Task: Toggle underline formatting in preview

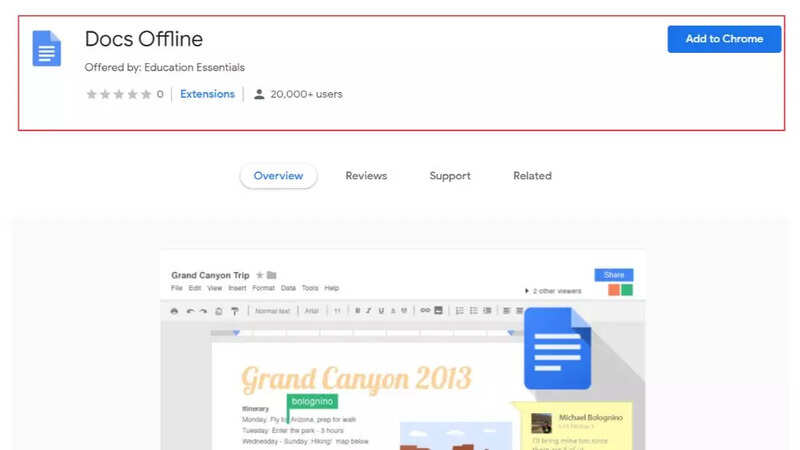Action: (381, 311)
